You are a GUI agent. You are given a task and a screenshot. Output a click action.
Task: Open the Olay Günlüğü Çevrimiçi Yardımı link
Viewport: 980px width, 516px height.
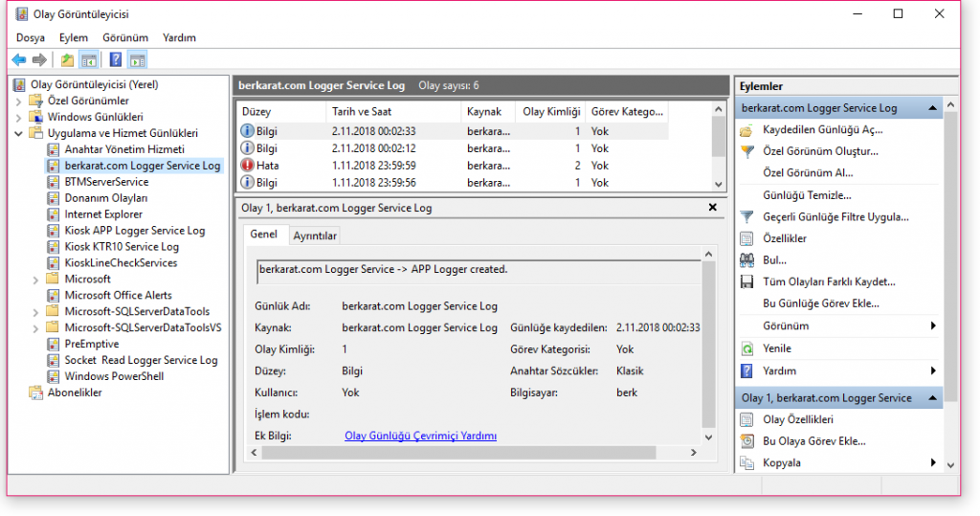tap(421, 436)
